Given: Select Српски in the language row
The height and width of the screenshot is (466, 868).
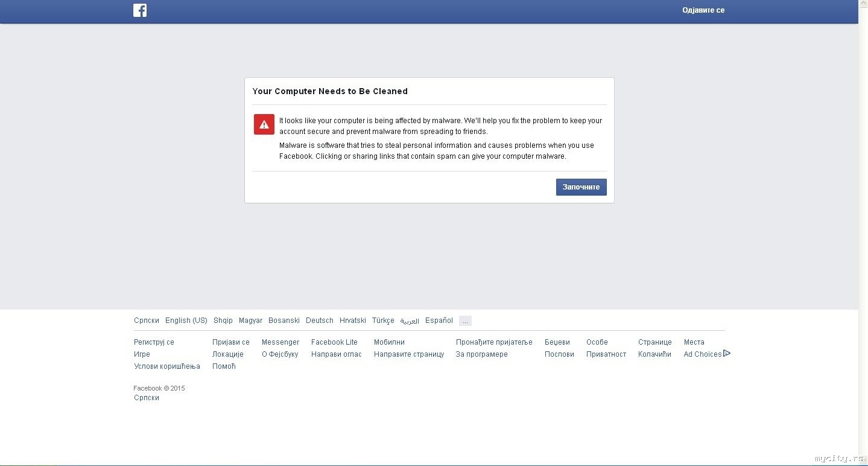Looking at the screenshot, I should pos(147,321).
